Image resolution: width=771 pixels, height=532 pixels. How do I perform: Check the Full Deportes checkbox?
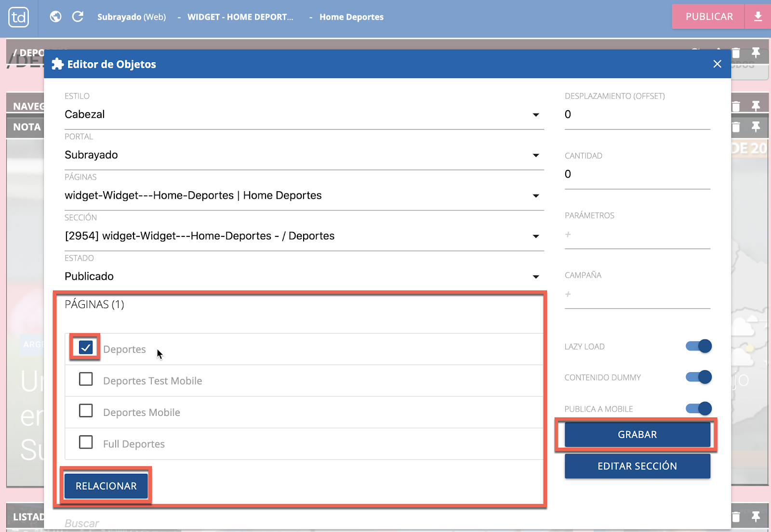[86, 442]
